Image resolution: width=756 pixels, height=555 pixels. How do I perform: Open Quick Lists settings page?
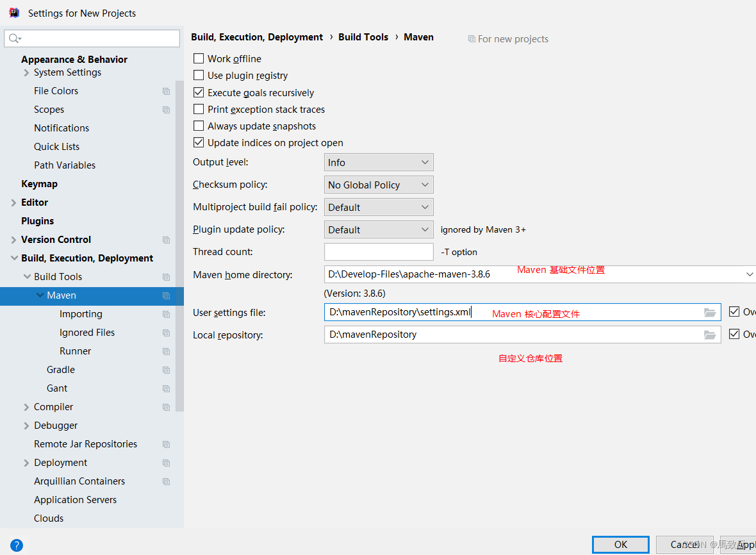point(56,147)
